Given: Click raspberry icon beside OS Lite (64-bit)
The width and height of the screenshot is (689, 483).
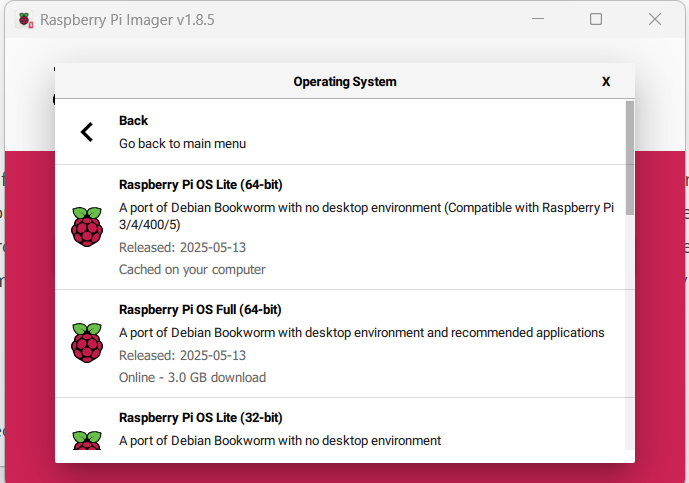Looking at the screenshot, I should click(x=87, y=227).
